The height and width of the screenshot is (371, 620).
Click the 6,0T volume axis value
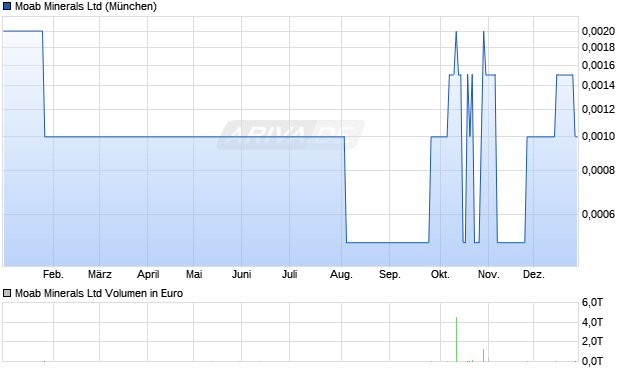click(x=592, y=303)
